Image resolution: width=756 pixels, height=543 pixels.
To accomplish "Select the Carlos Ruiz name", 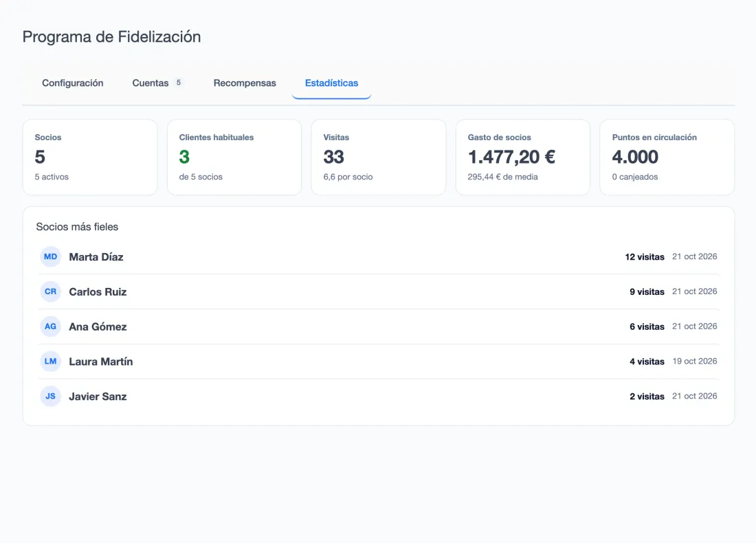I will coord(98,291).
